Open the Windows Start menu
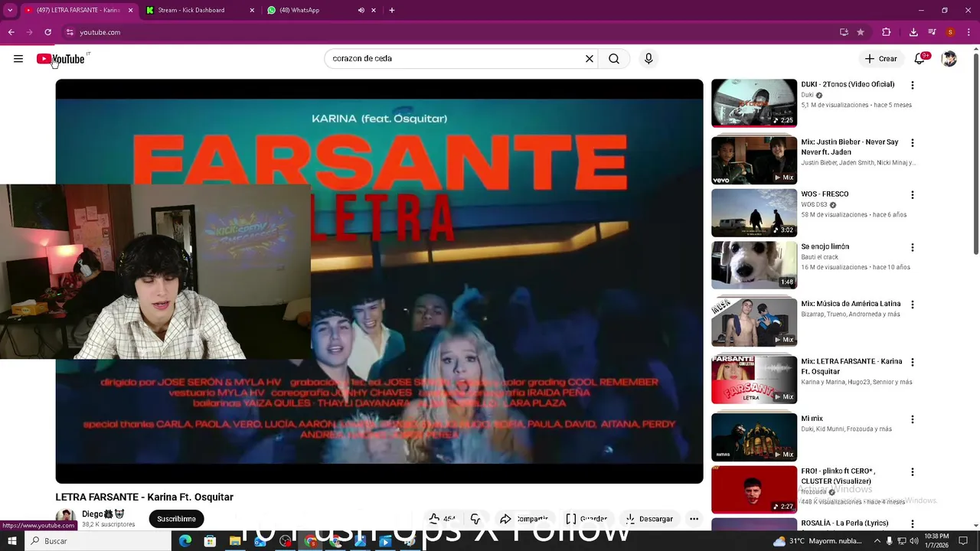This screenshot has height=551, width=980. 12,541
